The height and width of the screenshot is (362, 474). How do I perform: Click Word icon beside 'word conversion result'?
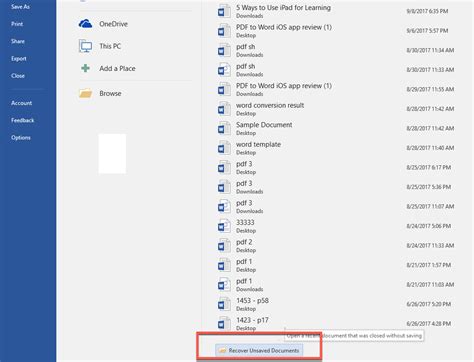(x=224, y=109)
